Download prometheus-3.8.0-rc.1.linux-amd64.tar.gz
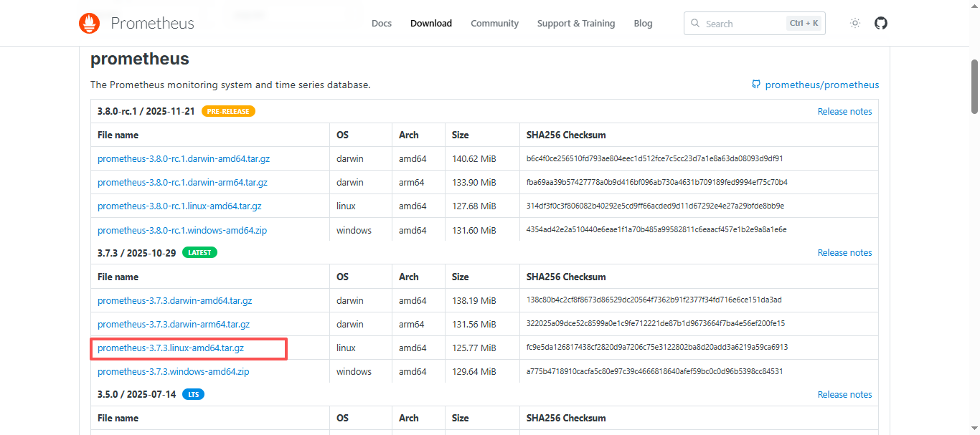Image resolution: width=980 pixels, height=435 pixels. click(x=179, y=206)
